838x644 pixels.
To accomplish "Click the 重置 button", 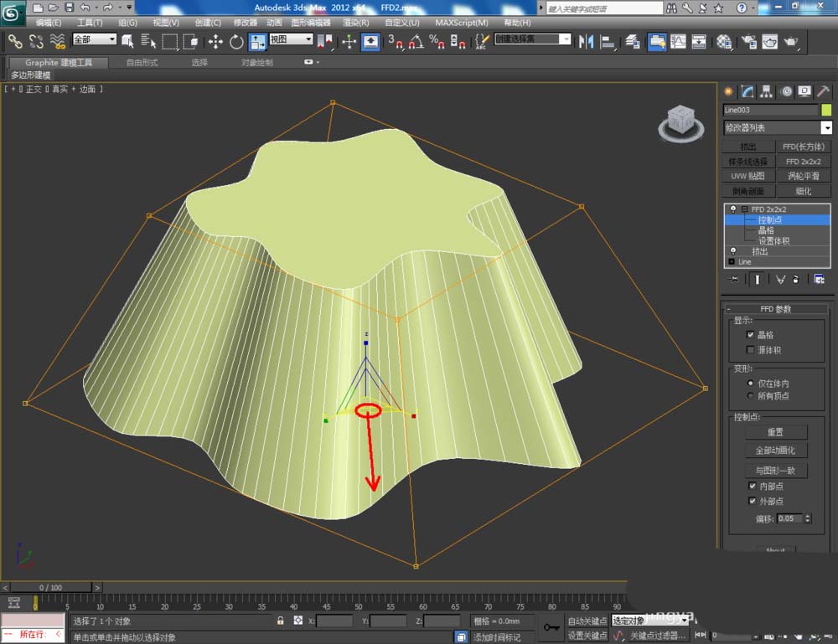I will [x=775, y=432].
